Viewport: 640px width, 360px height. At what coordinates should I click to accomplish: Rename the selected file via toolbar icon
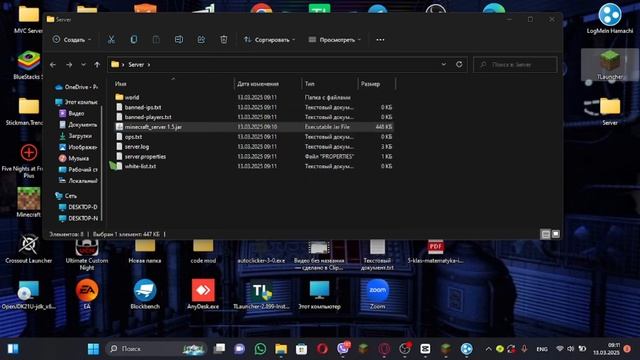pyautogui.click(x=179, y=40)
